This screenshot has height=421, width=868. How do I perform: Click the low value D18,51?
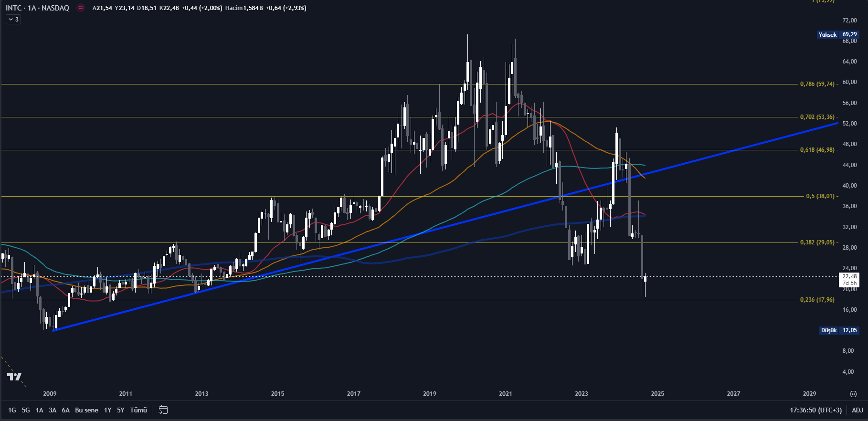[147, 8]
